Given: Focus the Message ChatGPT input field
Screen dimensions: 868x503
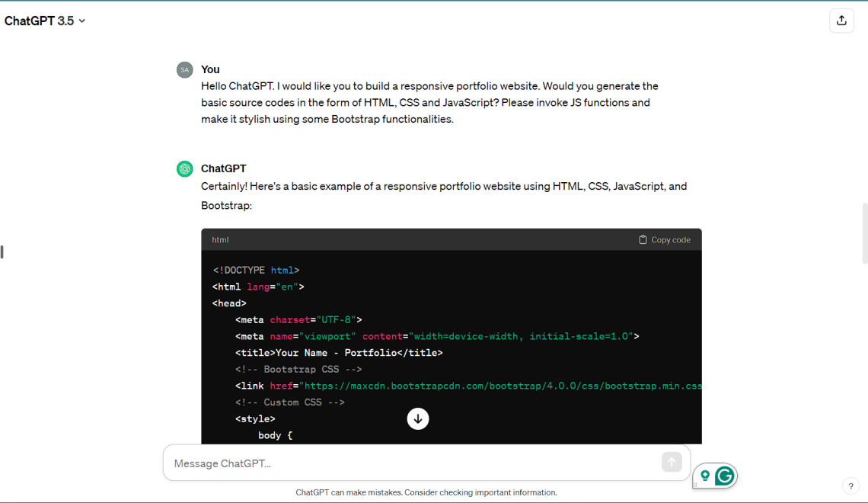Looking at the screenshot, I should coord(411,463).
